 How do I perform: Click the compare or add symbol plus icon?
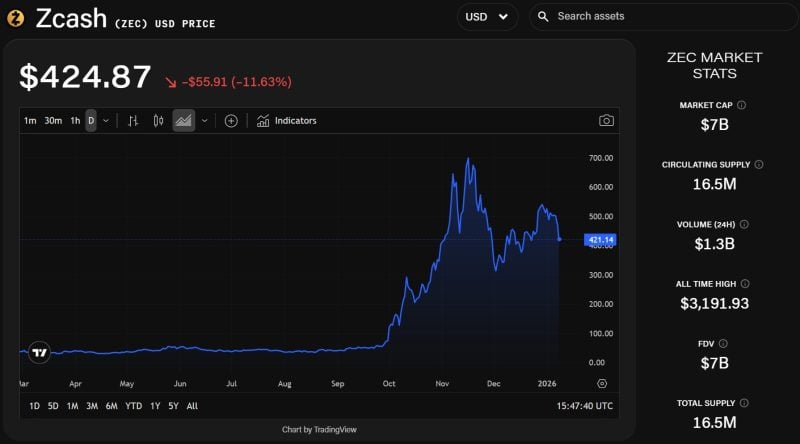tap(231, 121)
